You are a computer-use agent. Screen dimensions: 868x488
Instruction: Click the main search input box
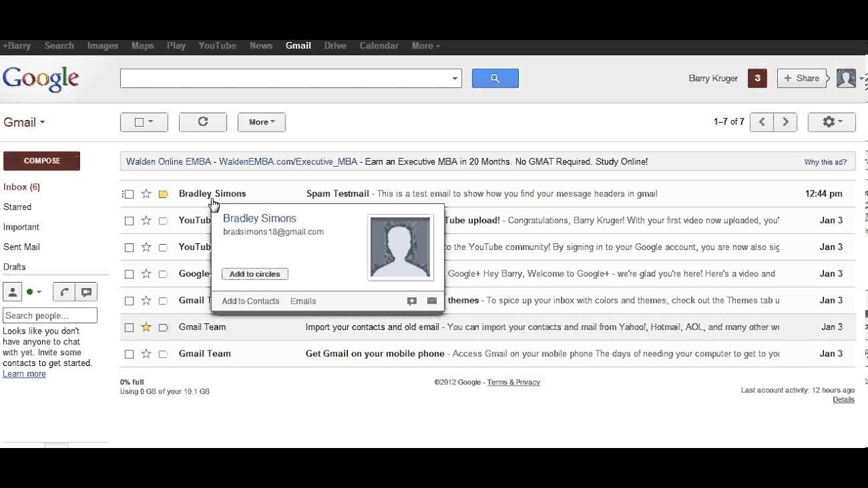pyautogui.click(x=285, y=78)
